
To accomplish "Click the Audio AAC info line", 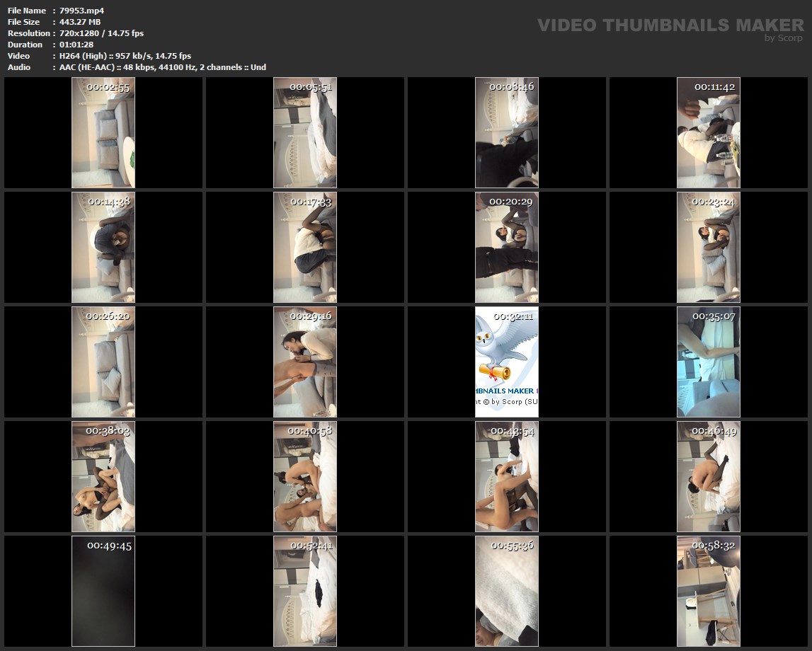I will [162, 67].
